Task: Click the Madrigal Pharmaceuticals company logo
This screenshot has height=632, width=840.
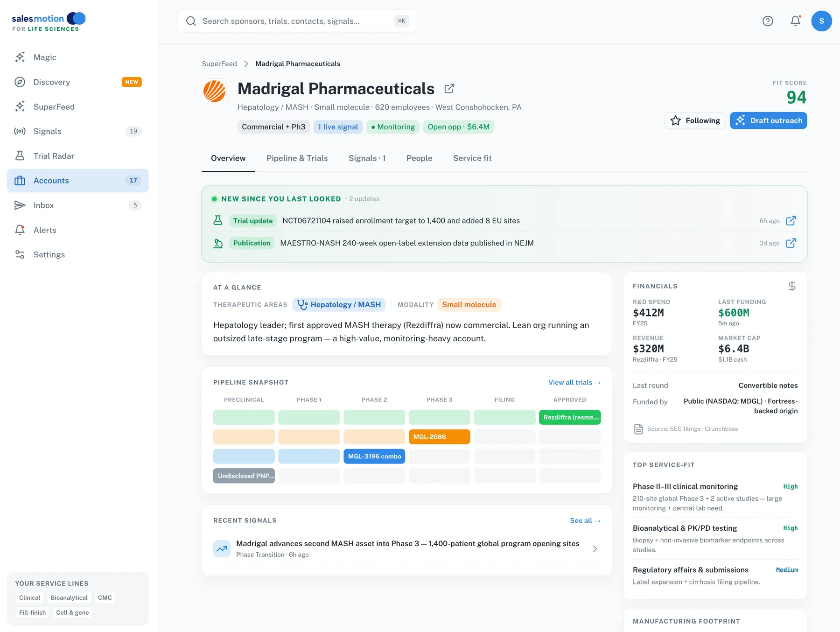Action: pyautogui.click(x=214, y=91)
